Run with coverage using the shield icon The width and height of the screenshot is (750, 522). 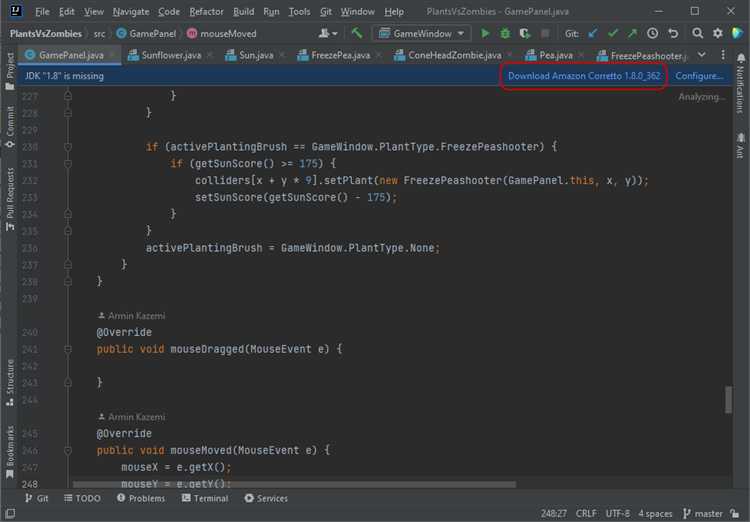coord(525,33)
